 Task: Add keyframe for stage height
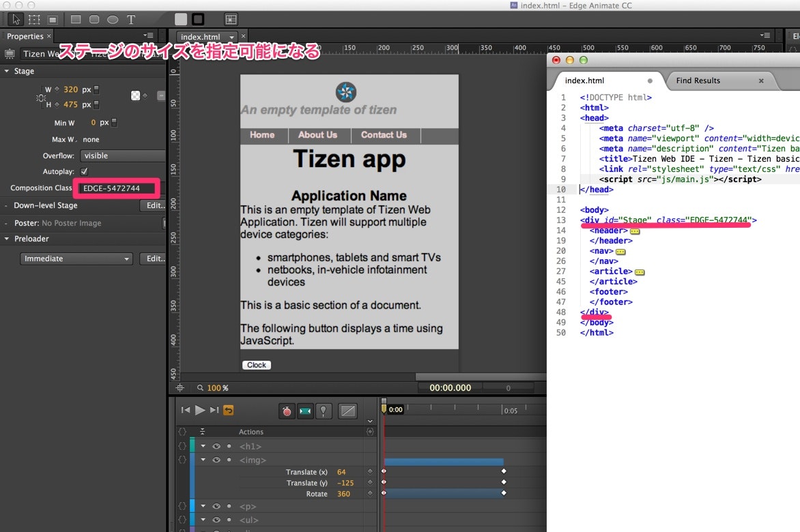(x=57, y=104)
